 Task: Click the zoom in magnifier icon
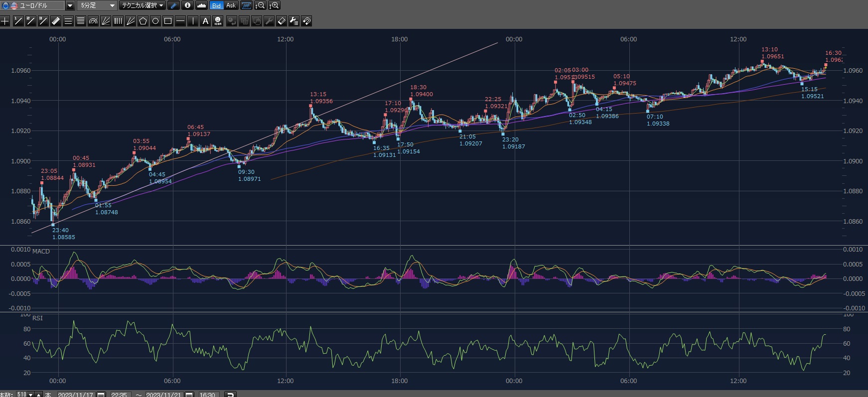point(274,5)
